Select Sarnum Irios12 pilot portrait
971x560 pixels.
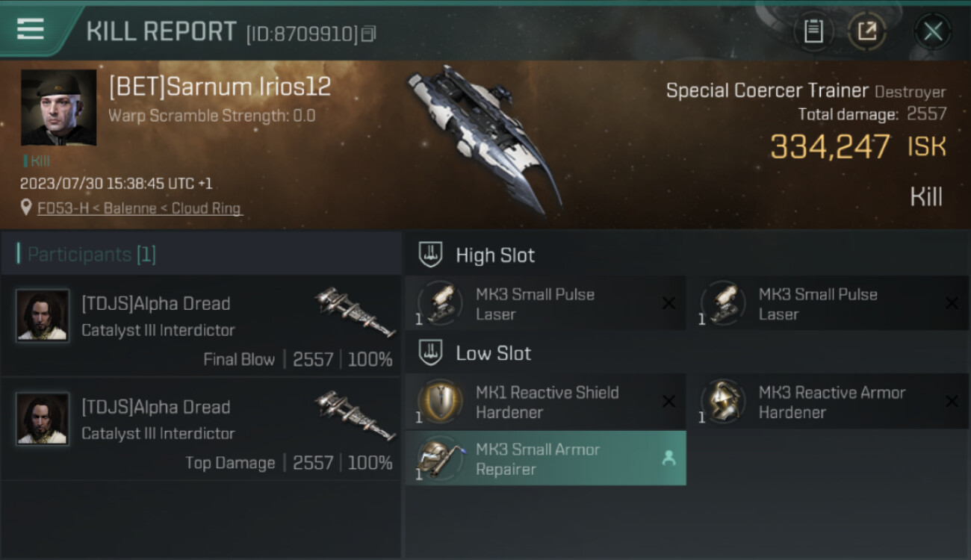click(x=58, y=108)
